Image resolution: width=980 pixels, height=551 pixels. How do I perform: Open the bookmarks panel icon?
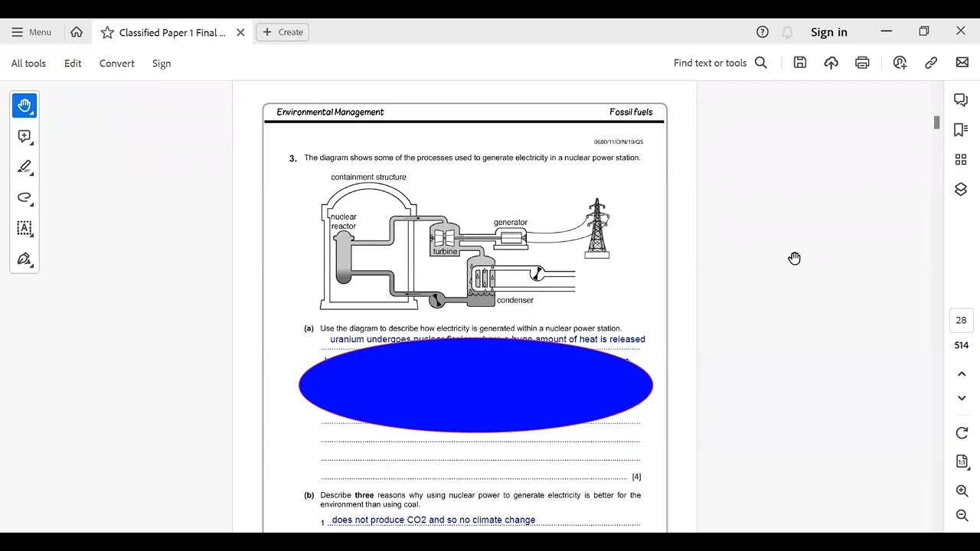961,130
